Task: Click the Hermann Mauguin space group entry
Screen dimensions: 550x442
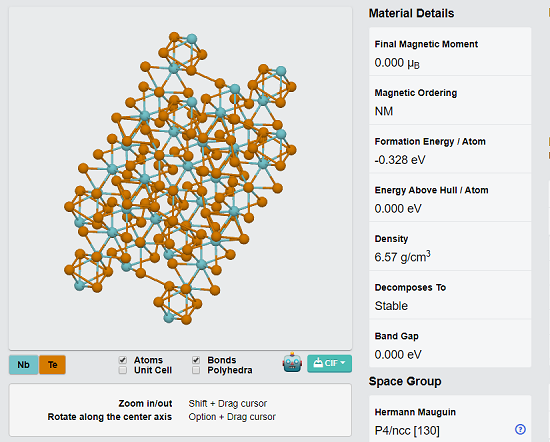Action: [450, 420]
